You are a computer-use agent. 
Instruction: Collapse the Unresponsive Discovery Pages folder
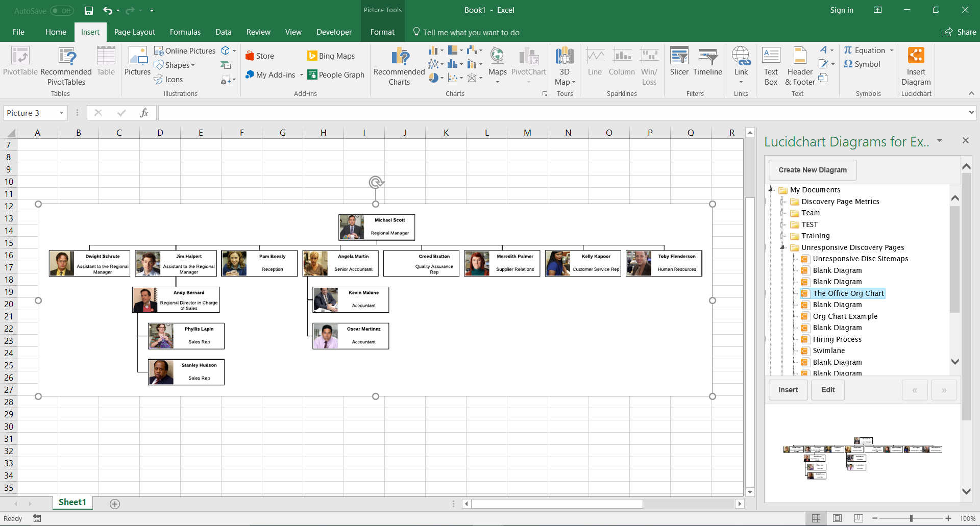pos(782,247)
